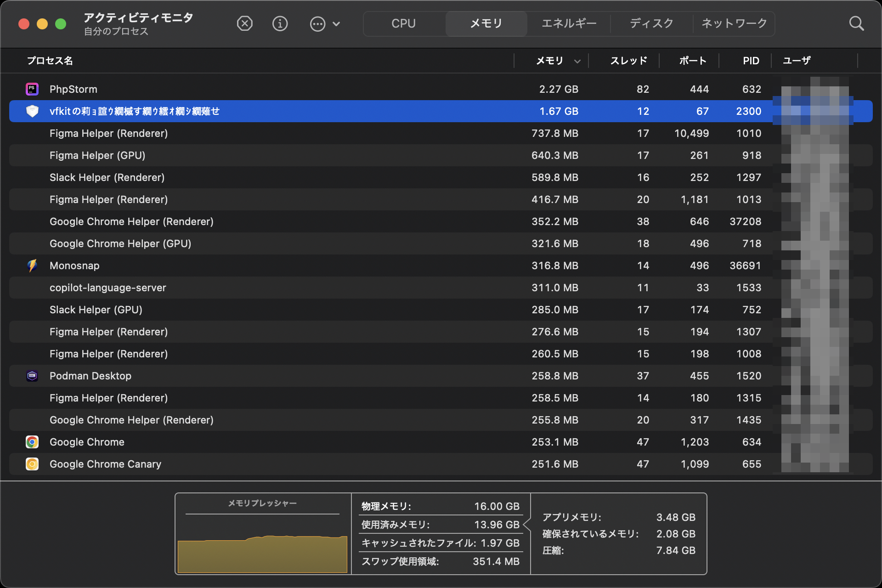The width and height of the screenshot is (882, 588).
Task: Click the スワップ使用領域 351.4 MB entry
Action: (x=440, y=561)
